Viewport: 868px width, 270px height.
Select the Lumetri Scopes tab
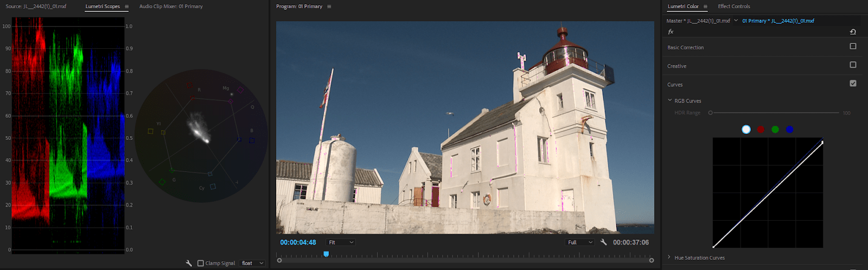click(103, 7)
